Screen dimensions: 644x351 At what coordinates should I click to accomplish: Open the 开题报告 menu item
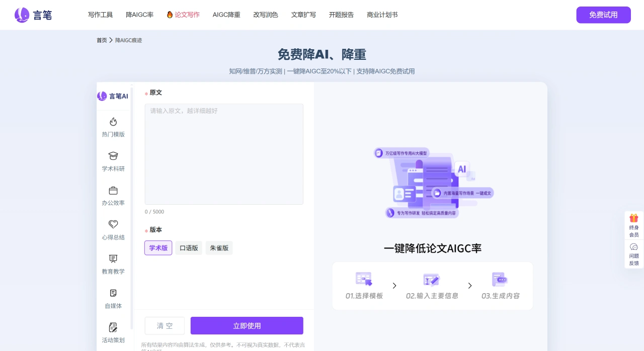(x=342, y=15)
